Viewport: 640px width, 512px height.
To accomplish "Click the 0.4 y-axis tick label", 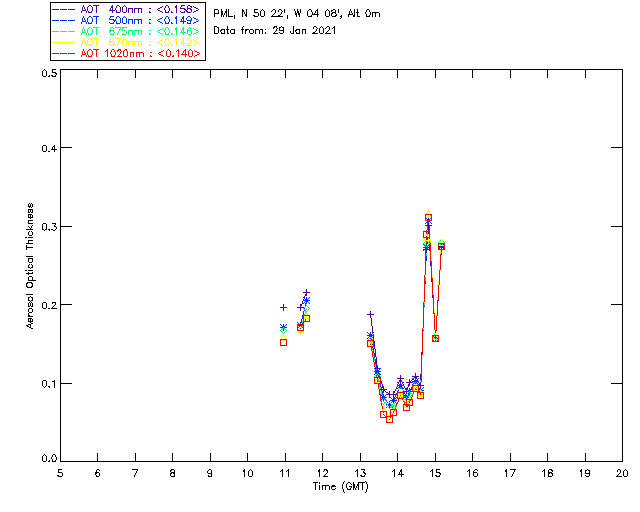I will click(x=49, y=148).
